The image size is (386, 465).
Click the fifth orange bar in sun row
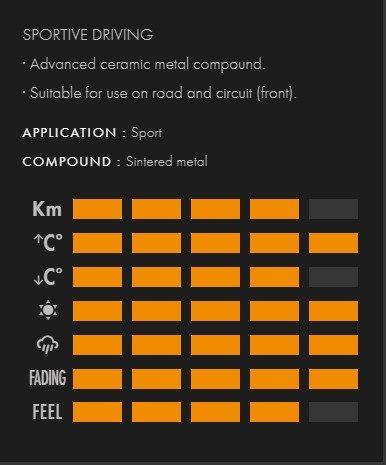tap(333, 311)
